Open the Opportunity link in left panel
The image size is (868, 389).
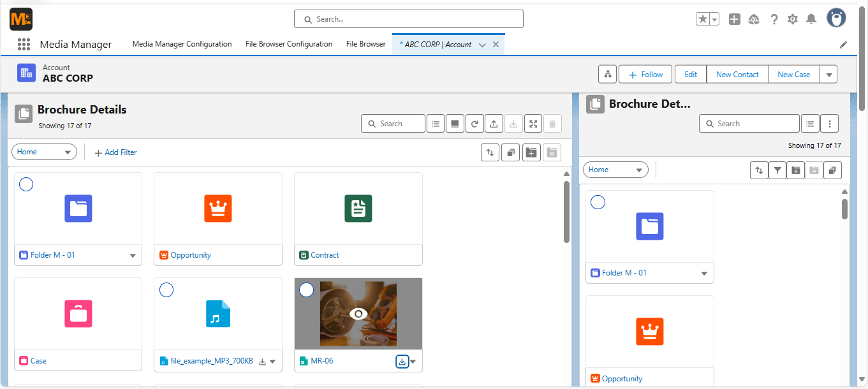click(x=191, y=255)
